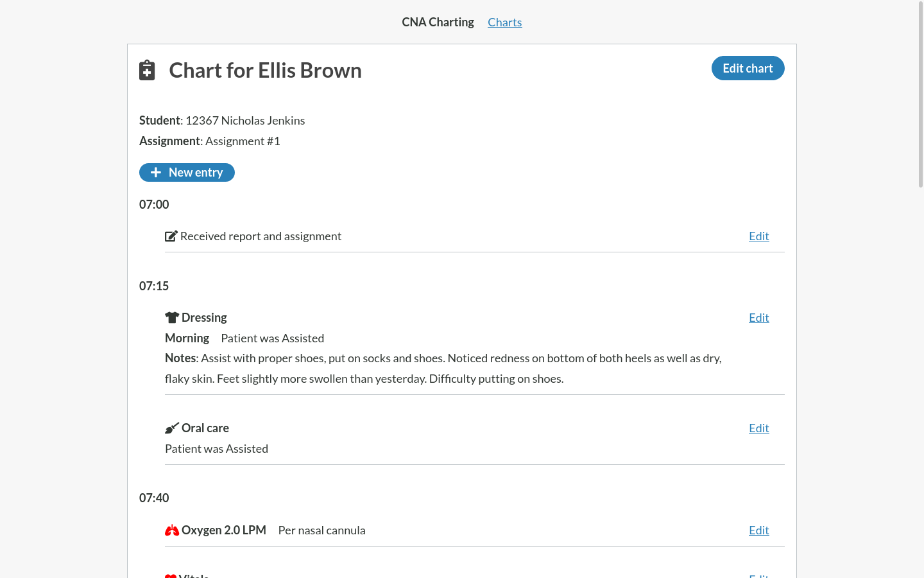Edit the Dressing entry
The height and width of the screenshot is (578, 924).
pyautogui.click(x=758, y=318)
